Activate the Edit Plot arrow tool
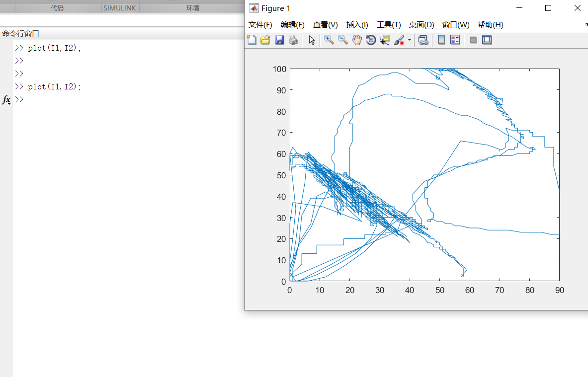This screenshot has height=377, width=588. point(312,40)
